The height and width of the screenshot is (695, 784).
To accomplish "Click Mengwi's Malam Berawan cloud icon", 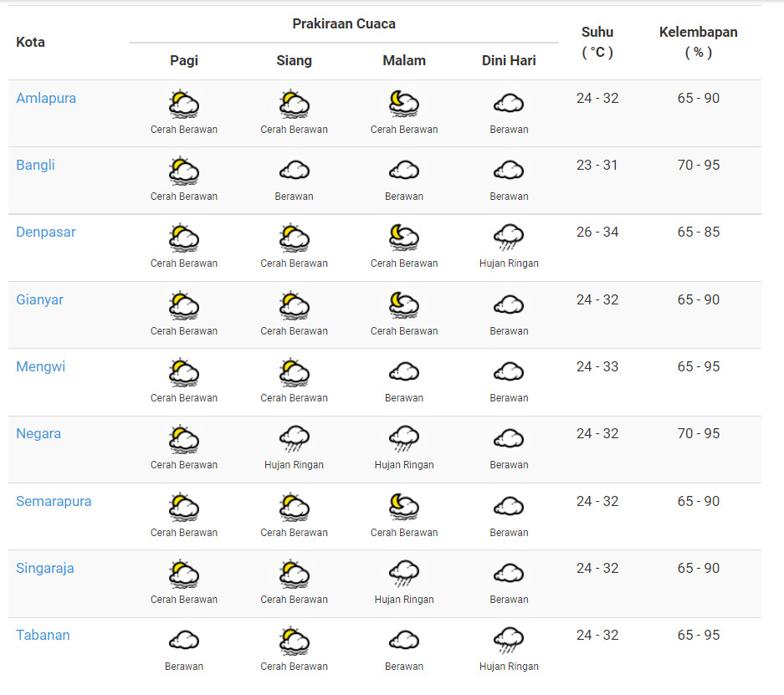I will (404, 371).
